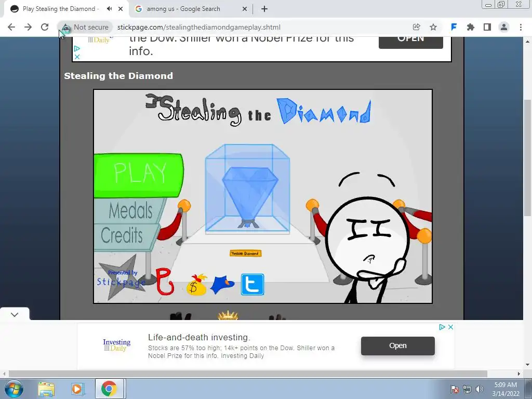This screenshot has height=399, width=532.
Task: Open the volume speaker tray icon
Action: [x=479, y=389]
